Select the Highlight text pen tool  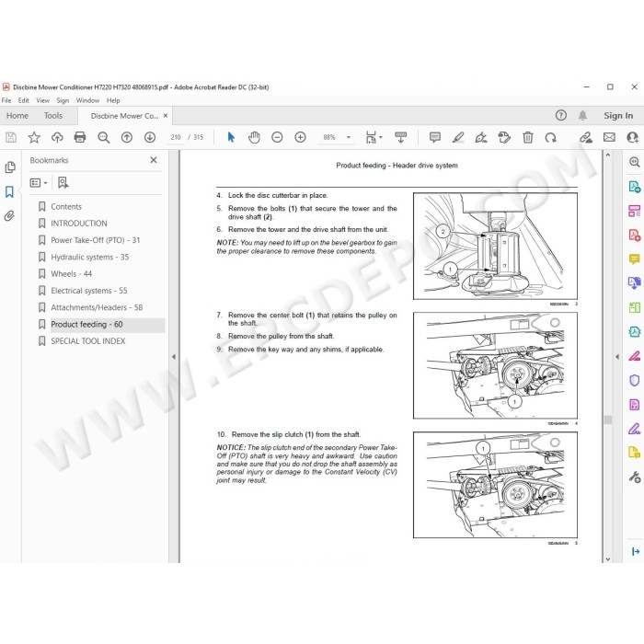[x=458, y=137]
